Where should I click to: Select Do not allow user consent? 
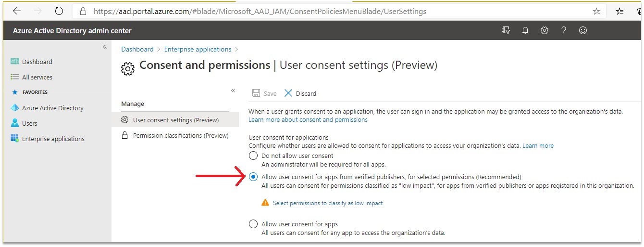click(x=253, y=156)
